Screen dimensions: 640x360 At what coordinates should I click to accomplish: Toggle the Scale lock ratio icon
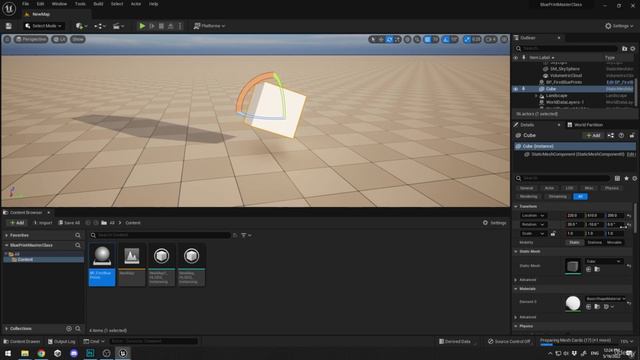553,233
